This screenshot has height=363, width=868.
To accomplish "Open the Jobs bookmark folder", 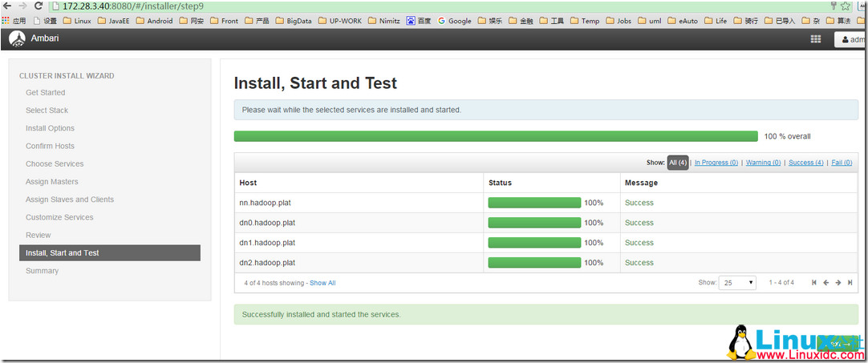I will [x=619, y=21].
